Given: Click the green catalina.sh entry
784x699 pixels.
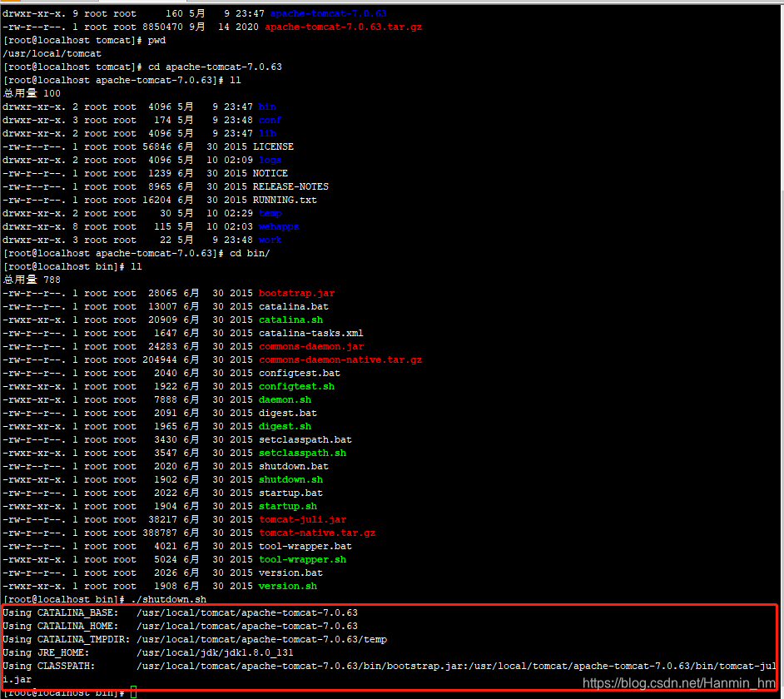Looking at the screenshot, I should [290, 320].
